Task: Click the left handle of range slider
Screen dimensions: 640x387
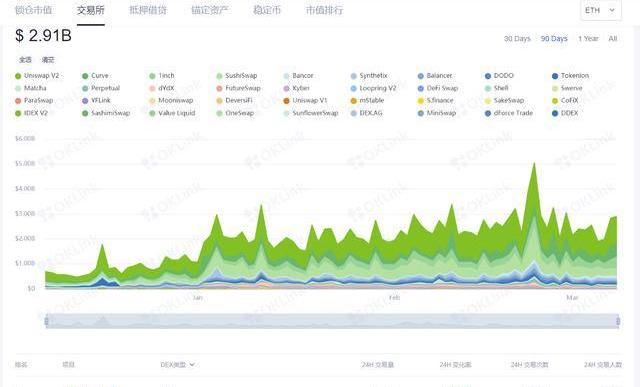Action: (x=47, y=321)
